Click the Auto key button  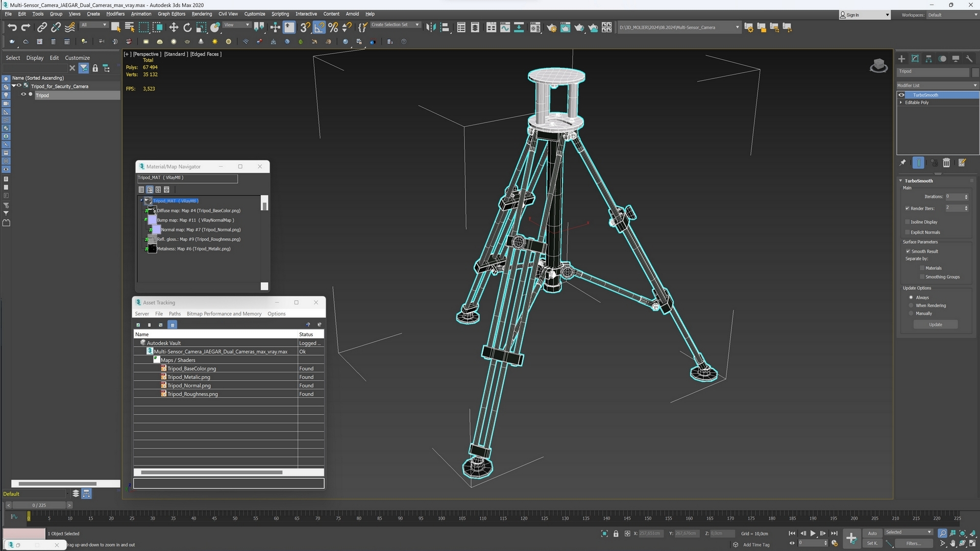pyautogui.click(x=872, y=533)
